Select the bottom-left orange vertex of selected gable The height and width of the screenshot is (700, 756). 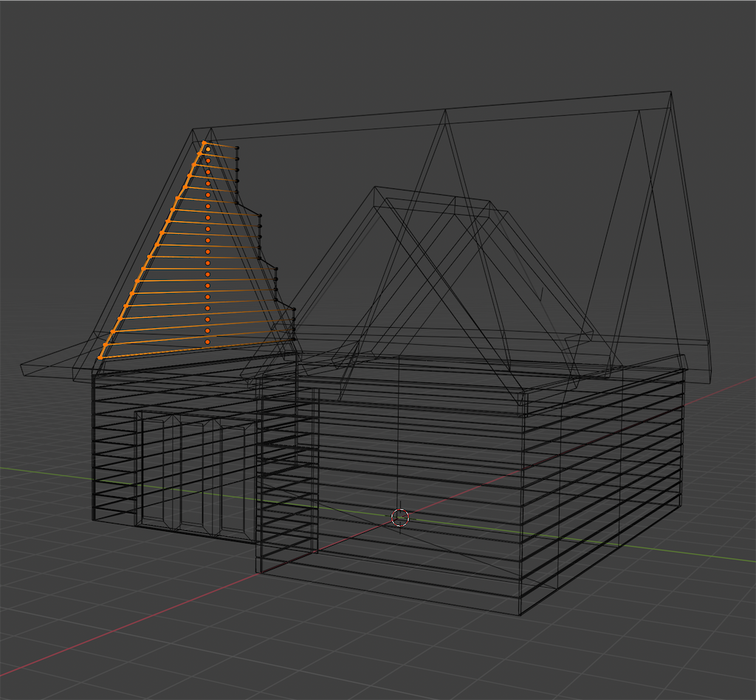[x=100, y=357]
